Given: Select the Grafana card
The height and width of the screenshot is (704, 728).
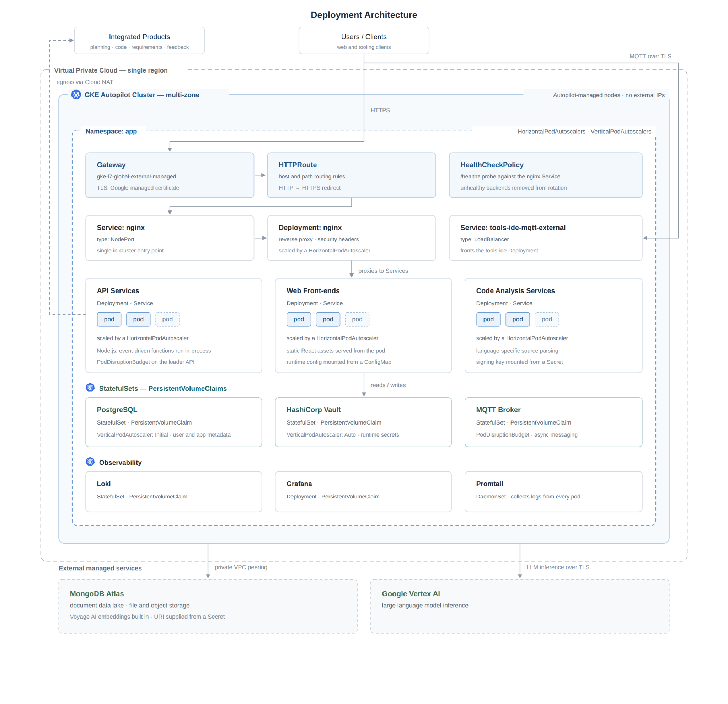Looking at the screenshot, I should 363,491.
